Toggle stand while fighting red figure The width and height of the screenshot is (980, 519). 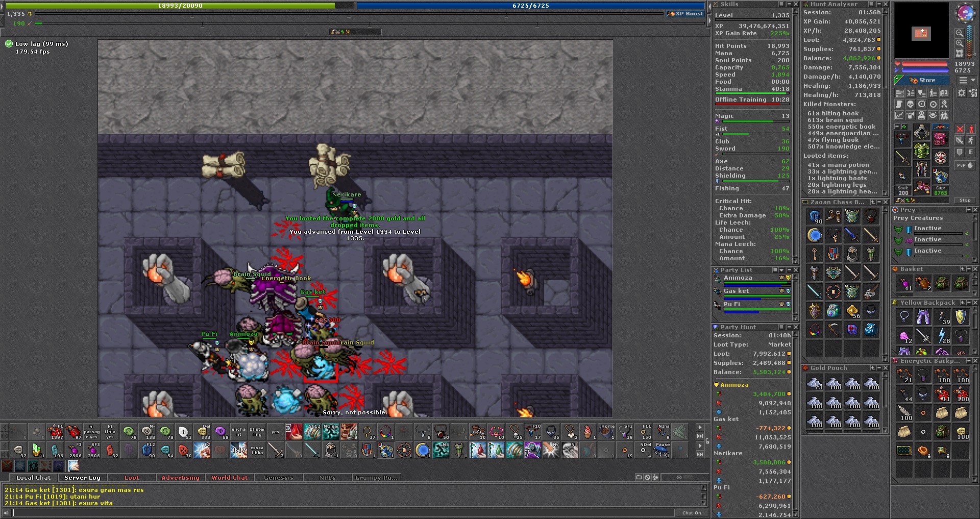(x=971, y=129)
